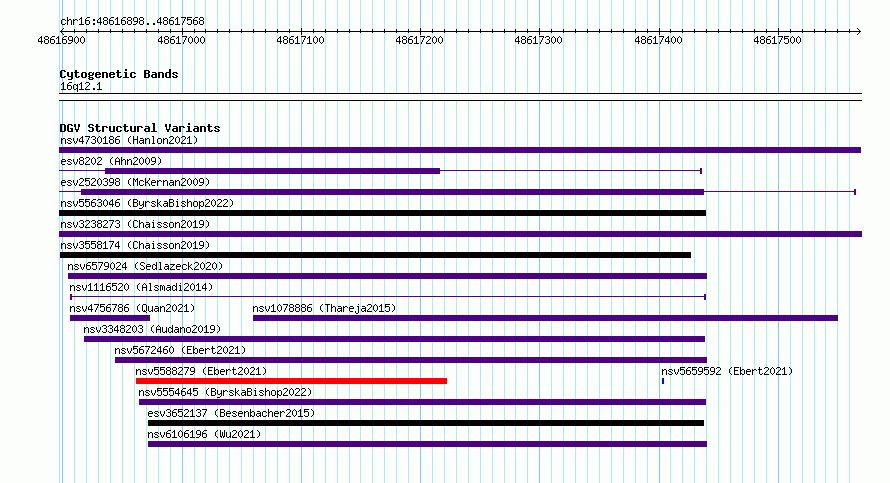The height and width of the screenshot is (483, 890).
Task: Select the short nsv4756786 purple bar
Action: [x=110, y=318]
